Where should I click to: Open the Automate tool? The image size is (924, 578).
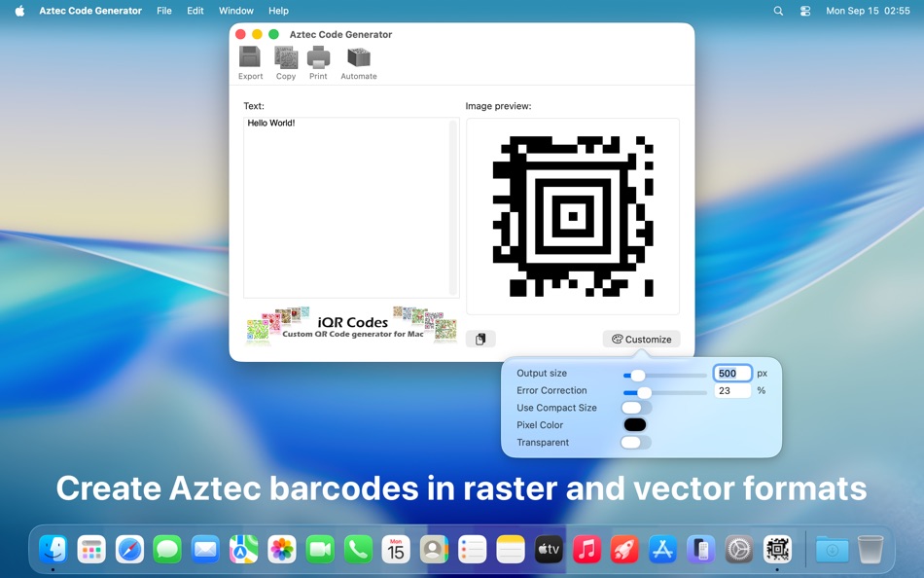[358, 62]
